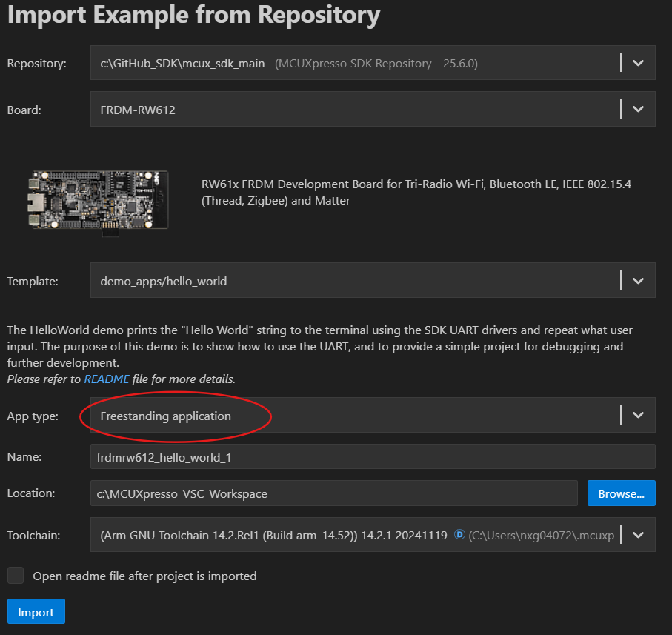Open the Repository combo box showing mcux_sdk_main
This screenshot has height=635, width=672.
[354, 64]
